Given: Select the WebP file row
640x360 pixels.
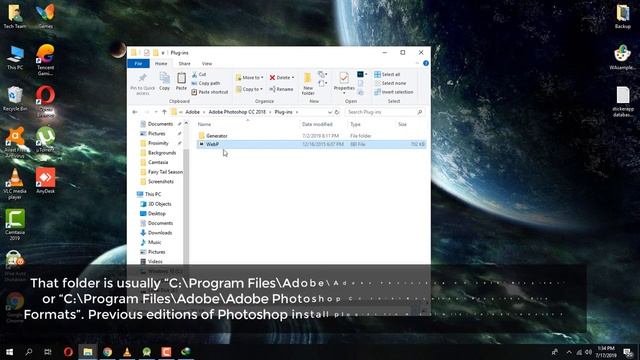Looking at the screenshot, I should click(311, 144).
